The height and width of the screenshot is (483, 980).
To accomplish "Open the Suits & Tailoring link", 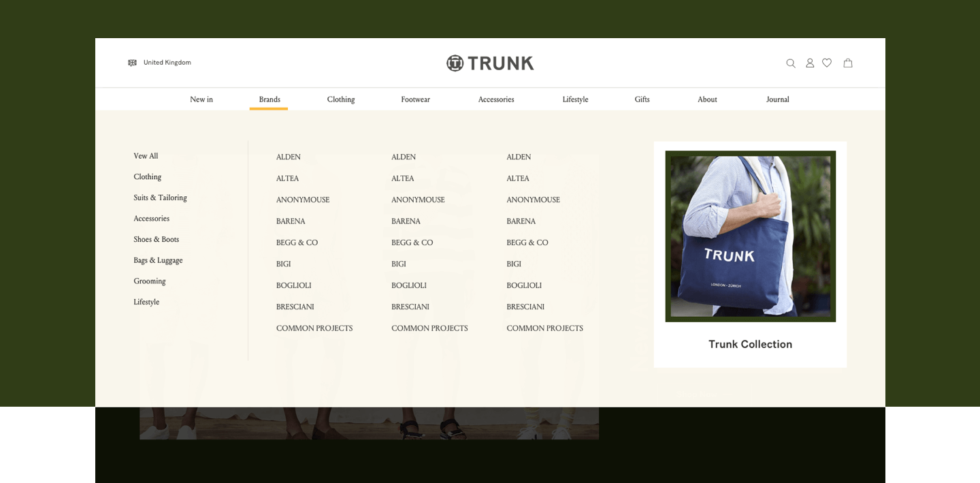I will pyautogui.click(x=160, y=198).
